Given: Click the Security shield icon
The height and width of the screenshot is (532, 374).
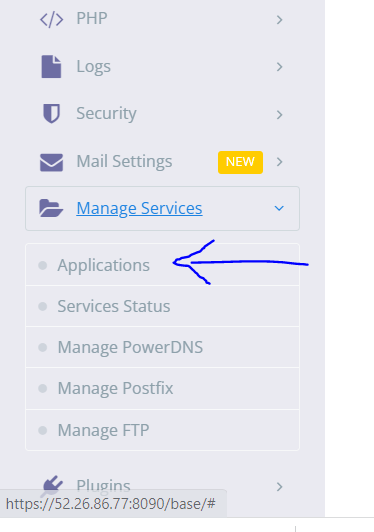Looking at the screenshot, I should coord(51,113).
